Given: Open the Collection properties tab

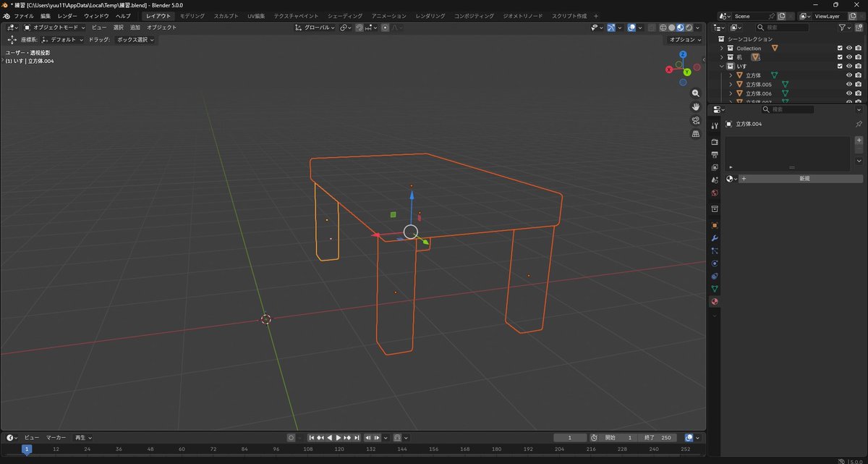Looking at the screenshot, I should pos(715,208).
